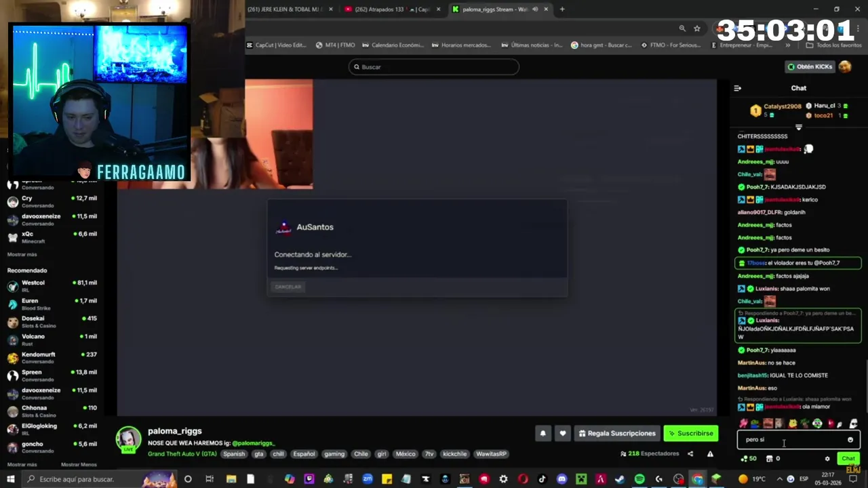Click the channel points icon showing 50

[x=749, y=459]
